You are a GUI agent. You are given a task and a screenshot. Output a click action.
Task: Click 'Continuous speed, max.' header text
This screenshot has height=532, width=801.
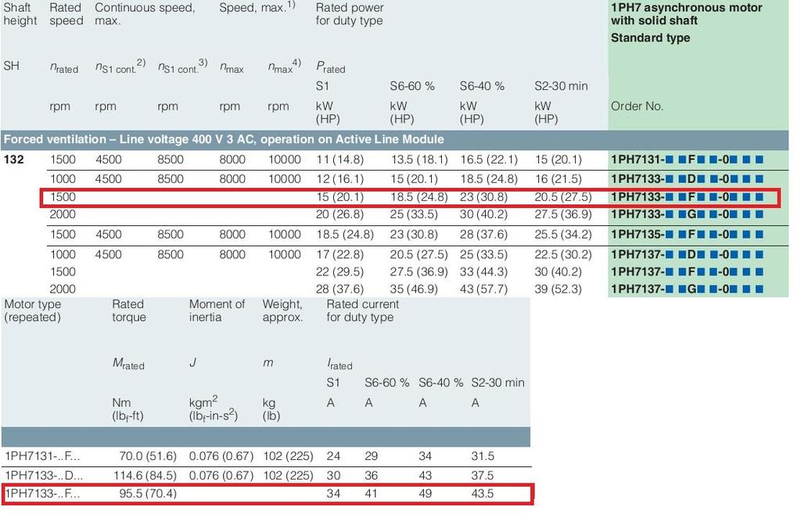[145, 14]
